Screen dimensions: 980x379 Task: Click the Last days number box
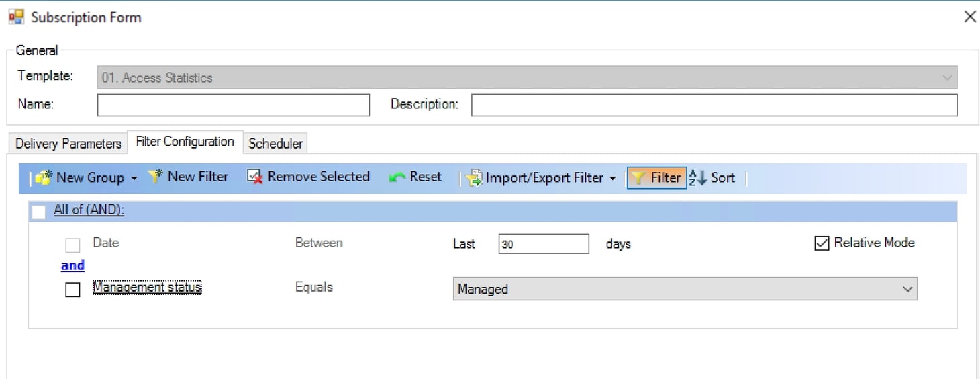[x=543, y=244]
